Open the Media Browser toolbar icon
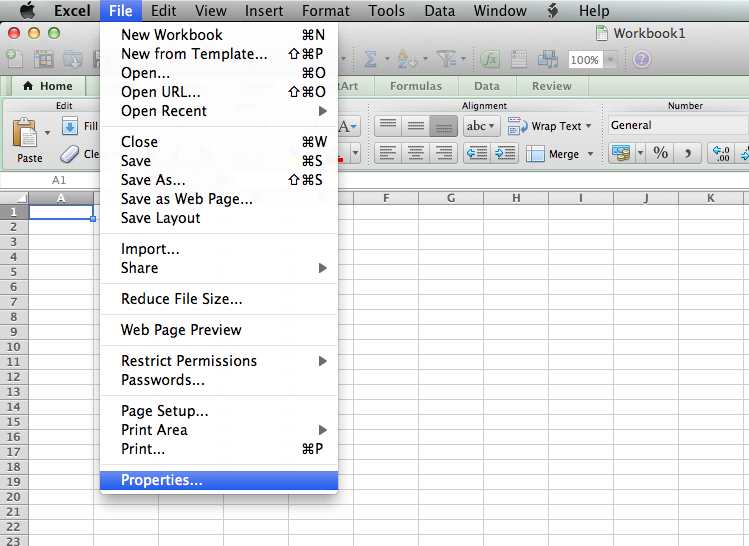This screenshot has width=749, height=546. point(548,60)
